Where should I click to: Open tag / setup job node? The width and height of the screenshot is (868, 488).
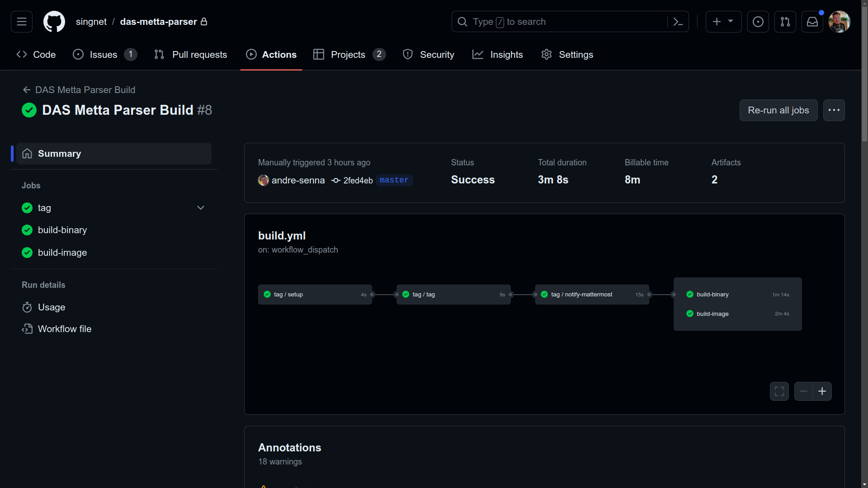tap(315, 295)
